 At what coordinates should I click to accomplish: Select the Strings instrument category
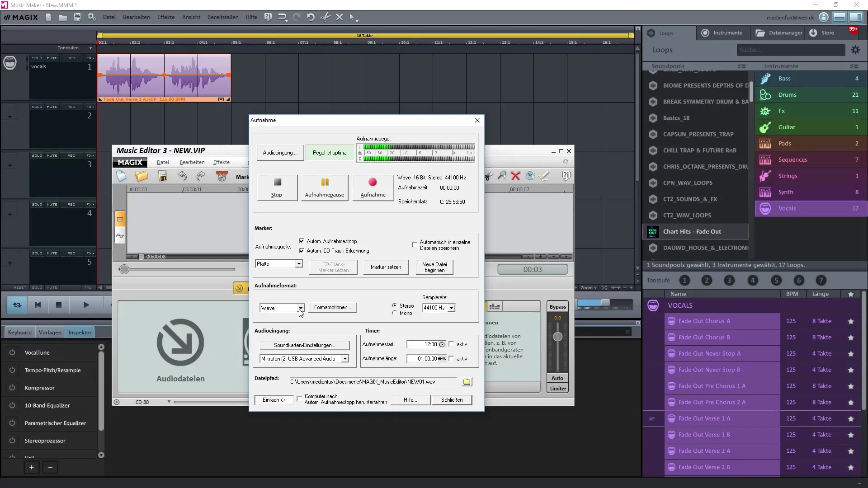(811, 176)
